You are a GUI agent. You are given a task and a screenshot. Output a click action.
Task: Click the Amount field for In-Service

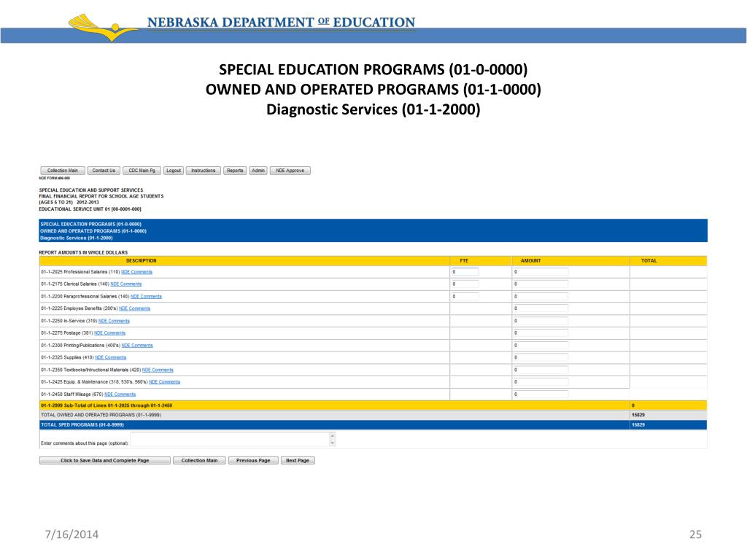click(541, 321)
